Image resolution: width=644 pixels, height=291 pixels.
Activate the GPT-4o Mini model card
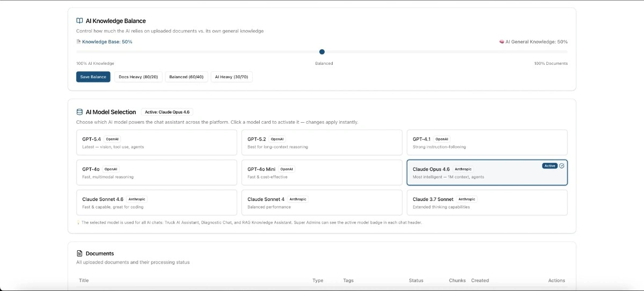tap(322, 173)
